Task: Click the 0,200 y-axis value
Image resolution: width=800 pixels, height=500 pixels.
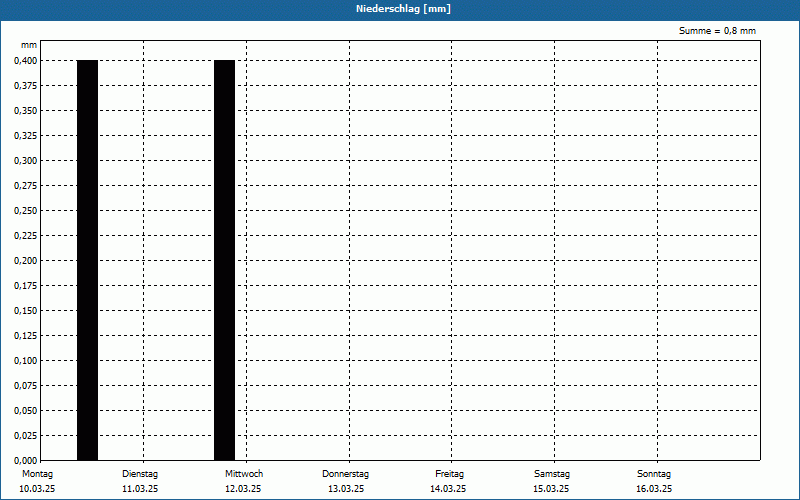Action: (x=26, y=261)
